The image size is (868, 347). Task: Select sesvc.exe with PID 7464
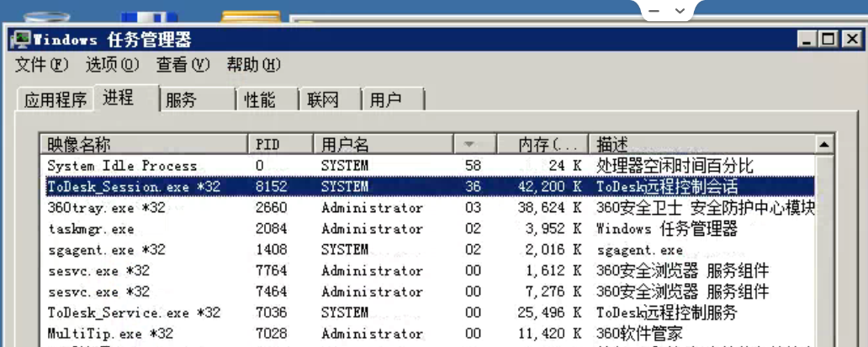[x=428, y=291]
